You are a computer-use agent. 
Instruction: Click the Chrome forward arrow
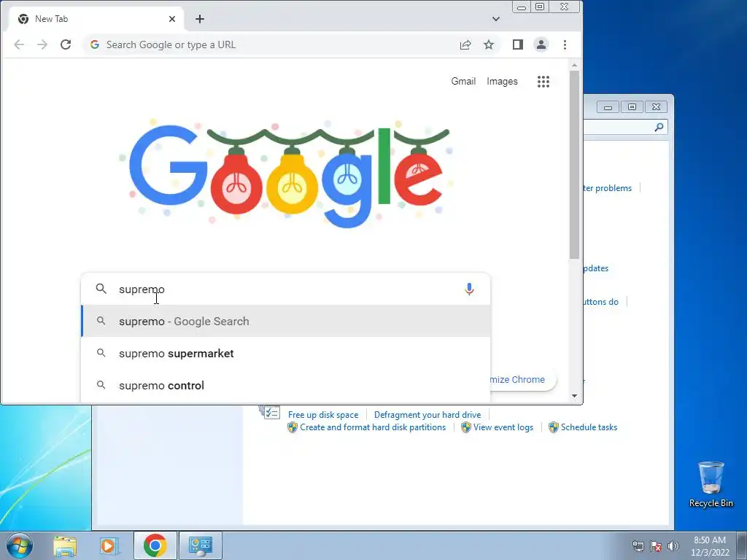coord(42,44)
